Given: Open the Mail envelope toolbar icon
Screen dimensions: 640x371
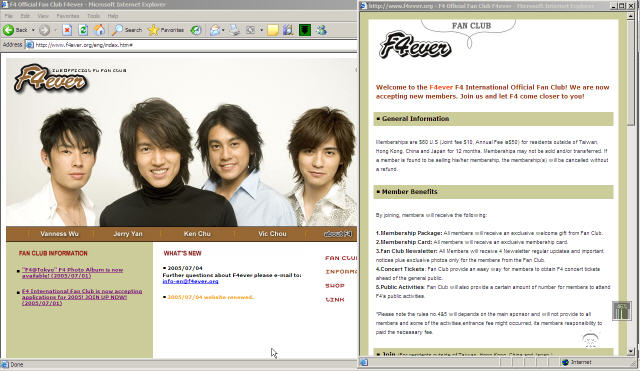Looking at the screenshot, I should pos(215,30).
